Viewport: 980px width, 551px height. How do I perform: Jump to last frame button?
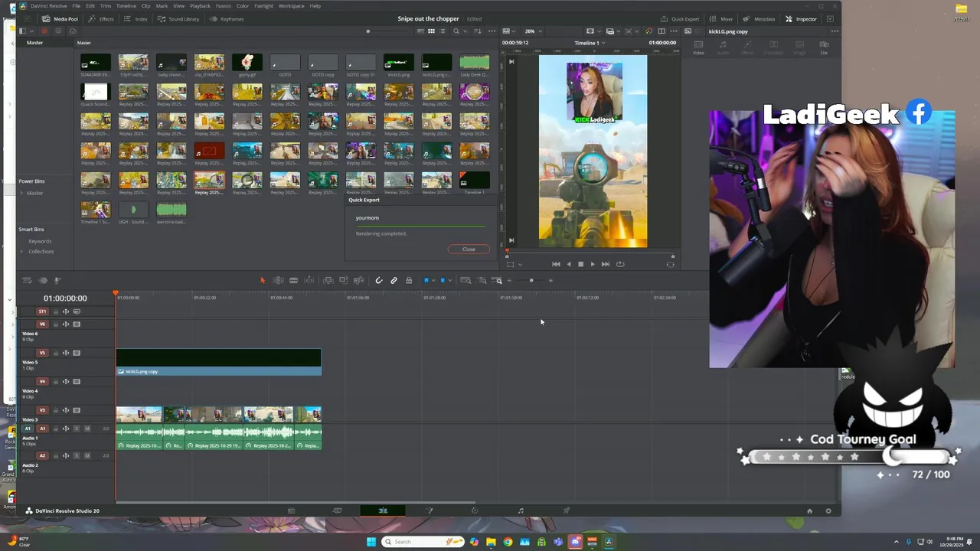(606, 264)
